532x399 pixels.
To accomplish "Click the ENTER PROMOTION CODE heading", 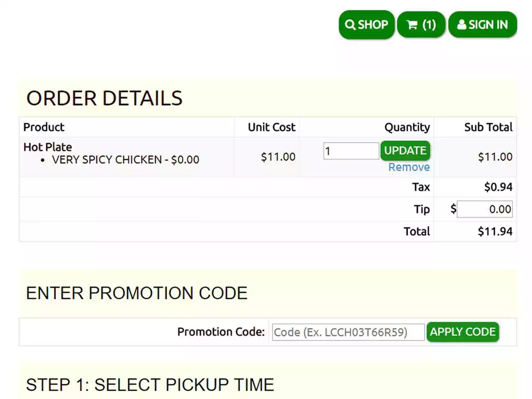I will pos(137,293).
